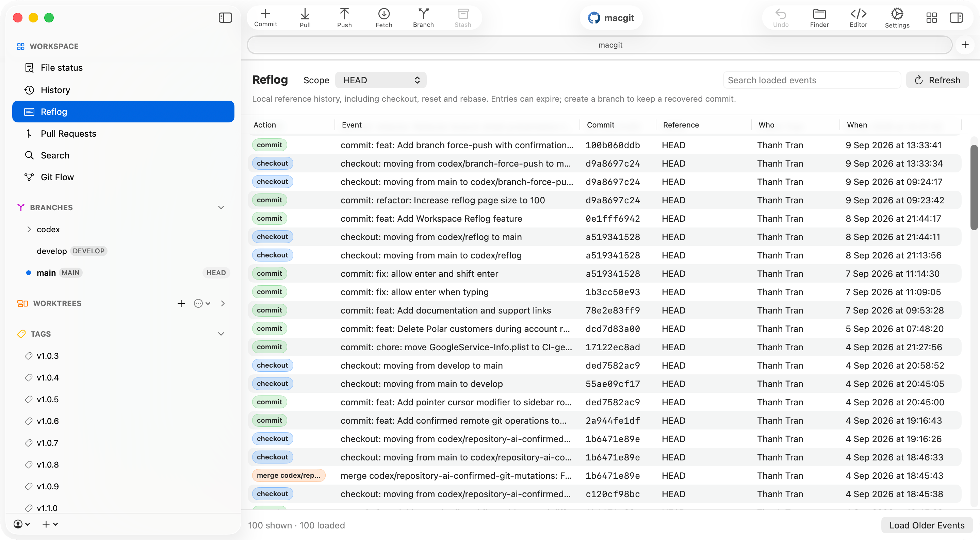The height and width of the screenshot is (540, 980).
Task: Add a new repository tab with plus icon
Action: (x=965, y=45)
